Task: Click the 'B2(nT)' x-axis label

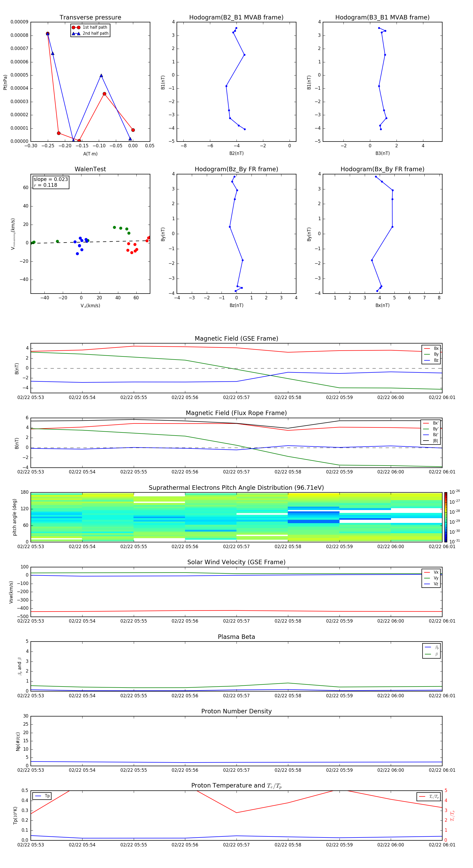Action: [236, 153]
